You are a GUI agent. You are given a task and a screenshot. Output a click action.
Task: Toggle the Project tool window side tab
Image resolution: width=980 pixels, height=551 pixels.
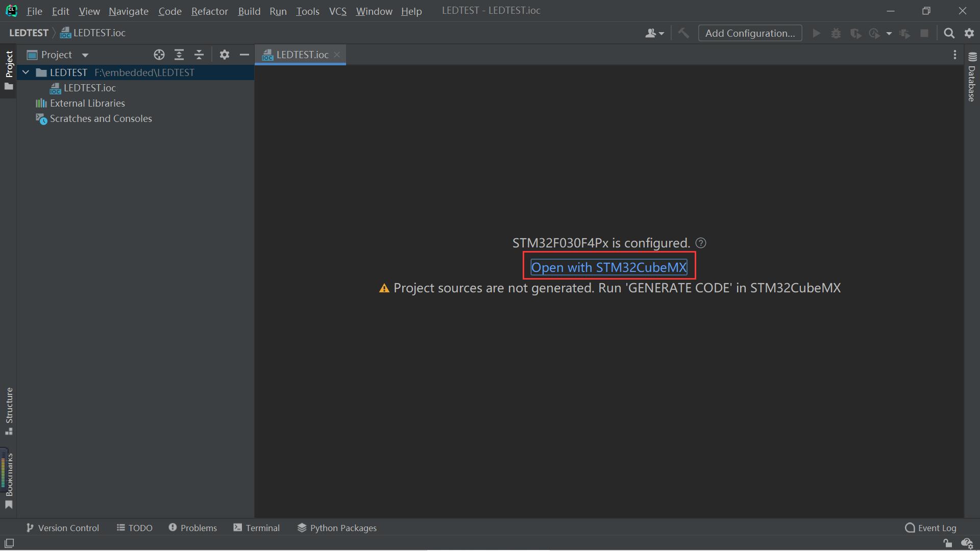click(x=9, y=70)
